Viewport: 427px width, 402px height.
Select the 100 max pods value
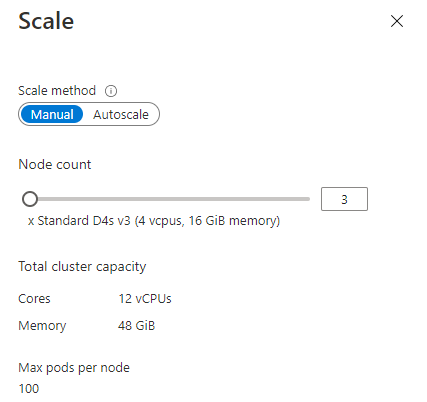pos(29,389)
